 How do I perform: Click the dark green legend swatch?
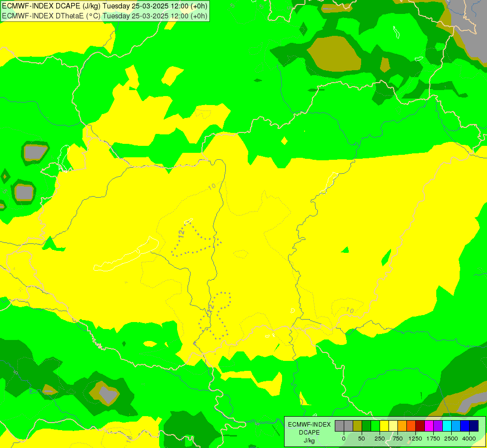point(366,426)
